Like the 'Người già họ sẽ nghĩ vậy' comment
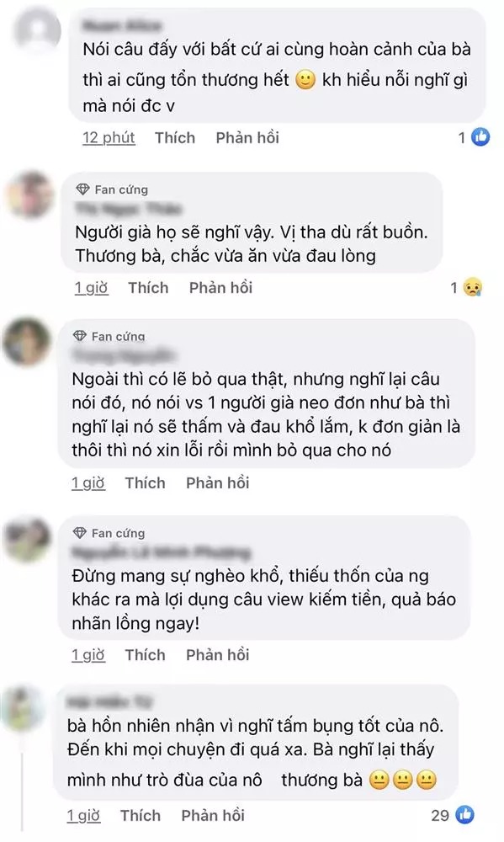This screenshot has height=842, width=504. (148, 288)
